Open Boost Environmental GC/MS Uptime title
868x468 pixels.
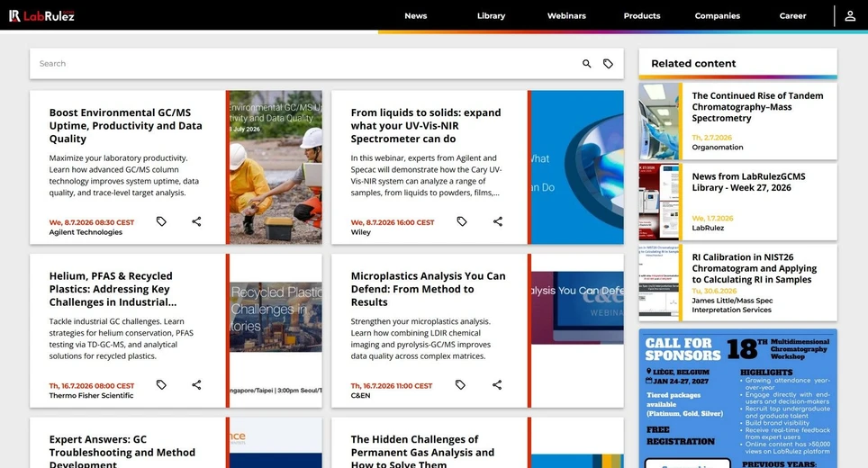click(x=126, y=126)
